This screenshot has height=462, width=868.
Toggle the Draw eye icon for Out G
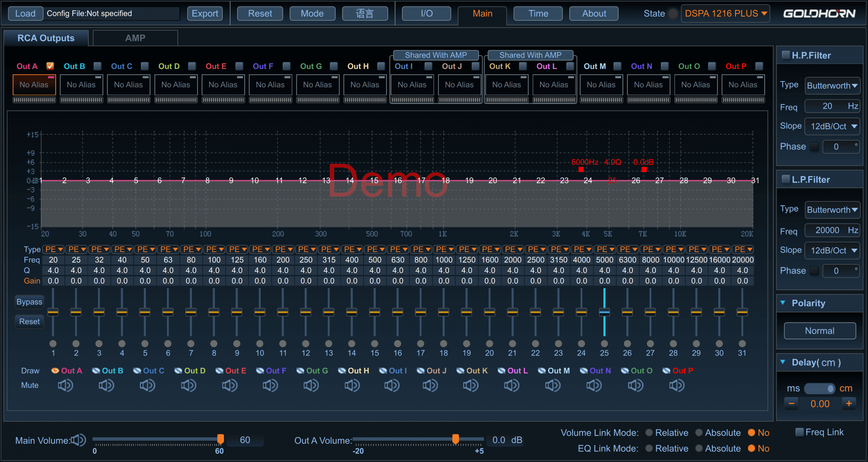pyautogui.click(x=301, y=370)
